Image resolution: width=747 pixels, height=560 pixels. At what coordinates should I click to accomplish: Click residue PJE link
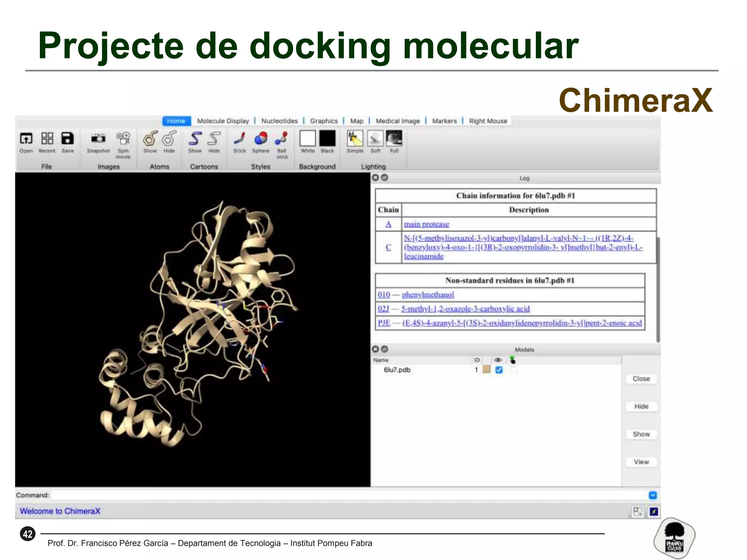384,323
